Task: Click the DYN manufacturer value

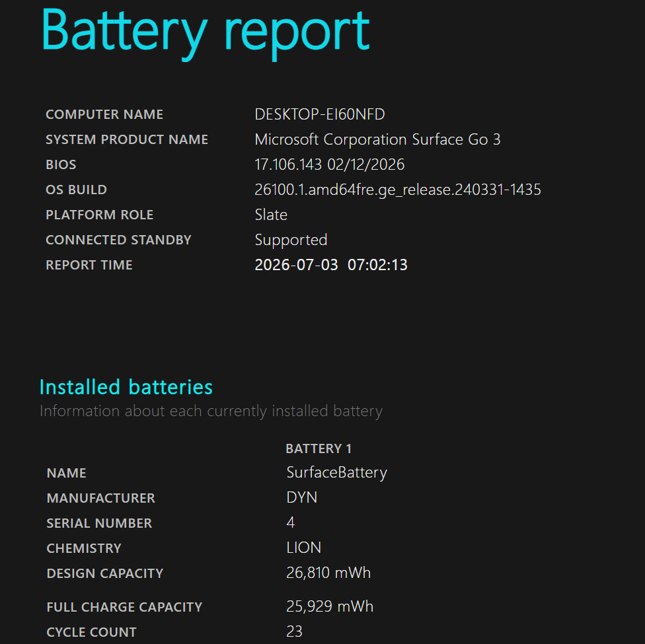Action: [x=301, y=497]
